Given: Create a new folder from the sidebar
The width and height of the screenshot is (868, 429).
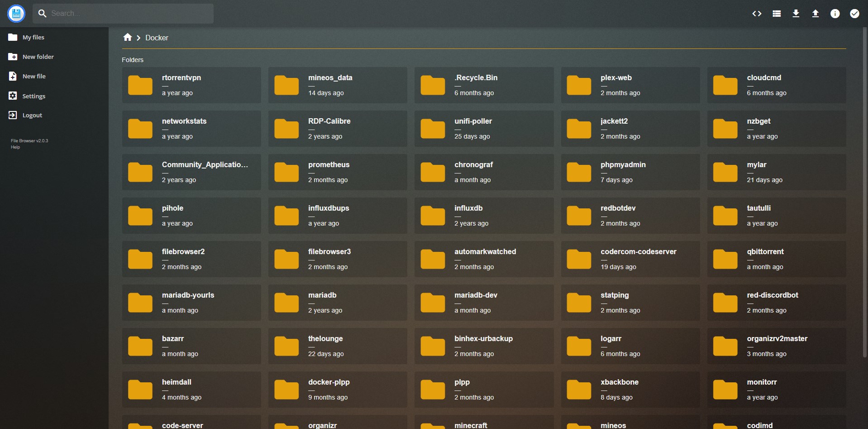Looking at the screenshot, I should pos(38,57).
